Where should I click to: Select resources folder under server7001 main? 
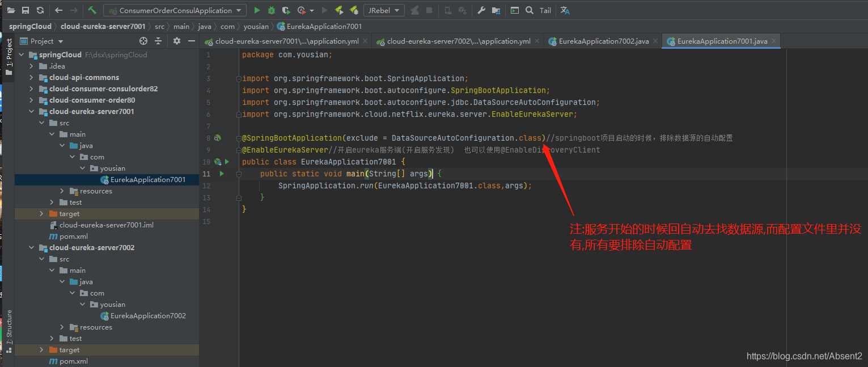tap(91, 191)
